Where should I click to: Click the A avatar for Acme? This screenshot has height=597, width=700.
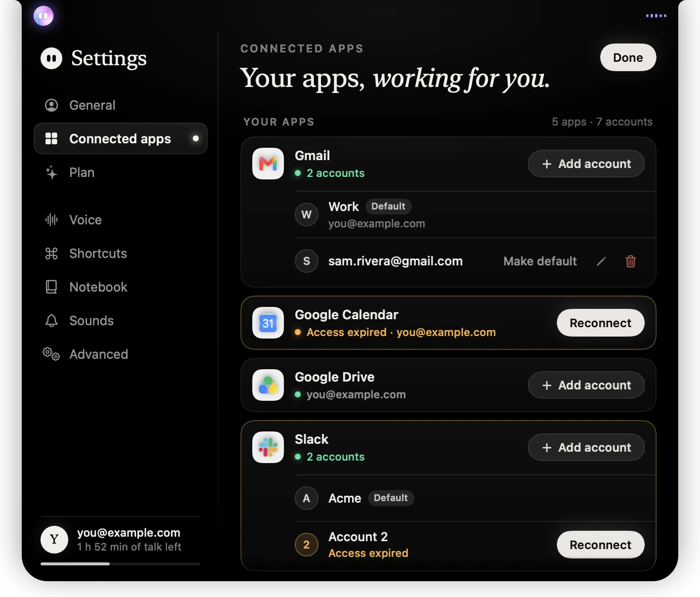pos(306,498)
